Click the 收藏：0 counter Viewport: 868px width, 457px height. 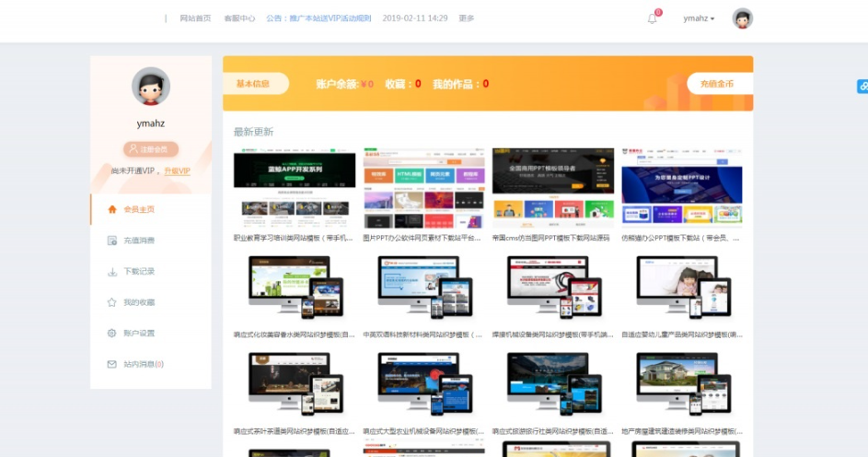[403, 84]
